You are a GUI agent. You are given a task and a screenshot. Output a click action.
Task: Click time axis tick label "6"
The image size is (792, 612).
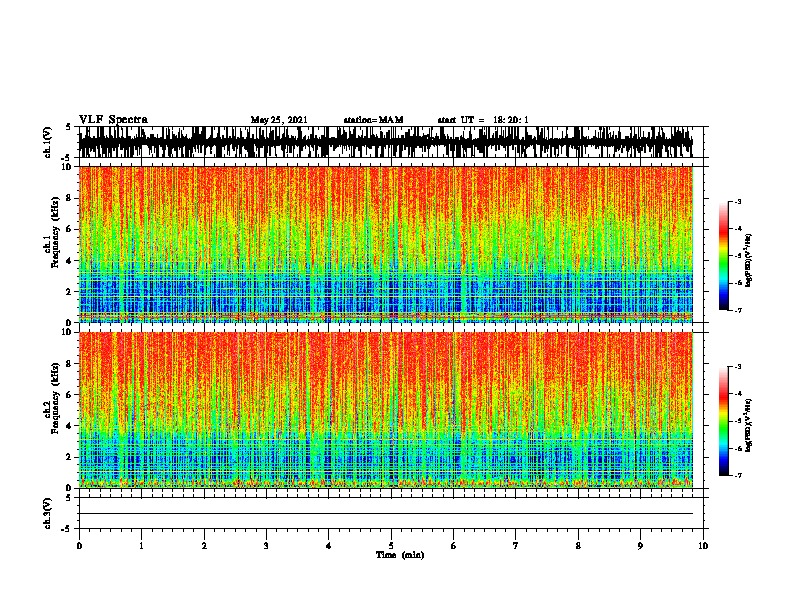(x=453, y=546)
